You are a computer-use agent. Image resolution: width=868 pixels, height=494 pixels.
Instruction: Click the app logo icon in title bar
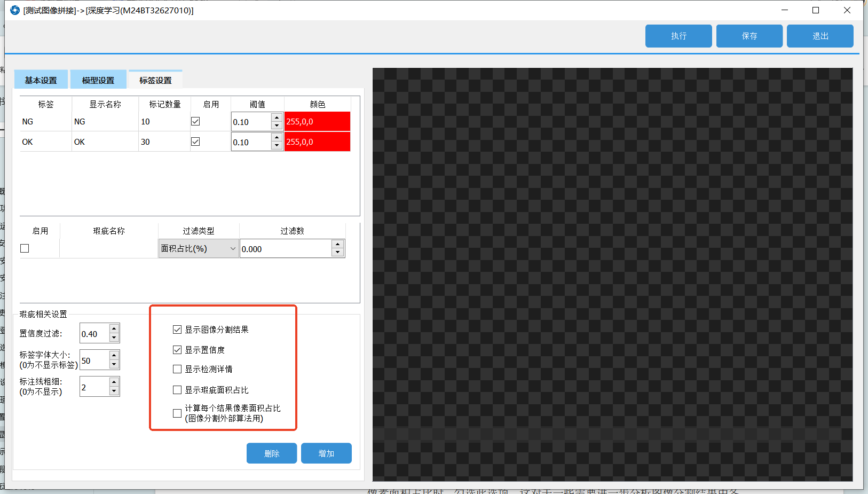pyautogui.click(x=15, y=10)
